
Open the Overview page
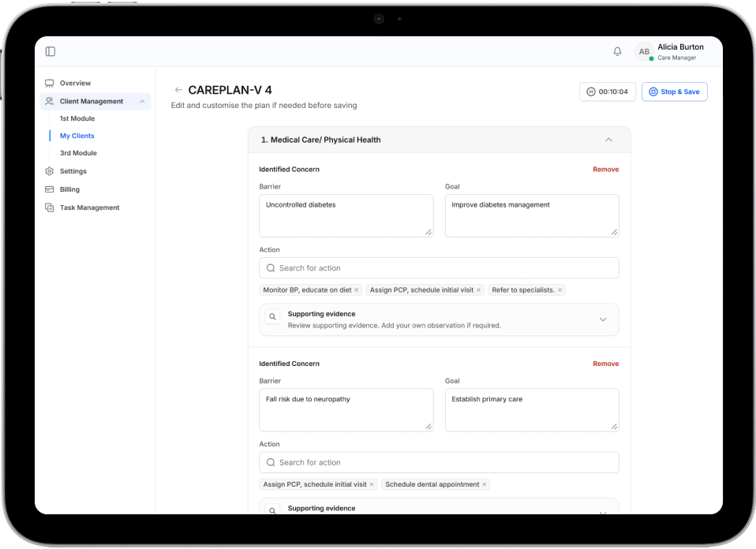coord(75,83)
